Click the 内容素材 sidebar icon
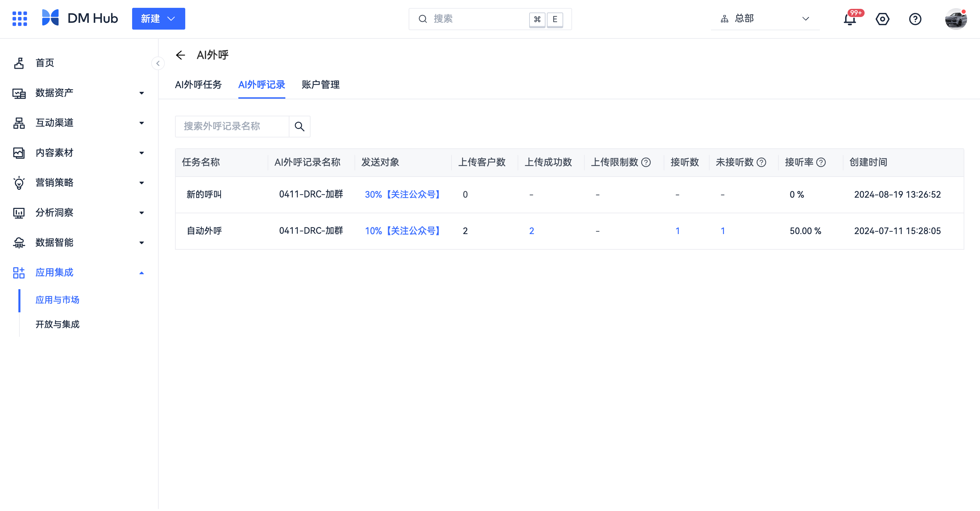980x511 pixels. coord(19,153)
